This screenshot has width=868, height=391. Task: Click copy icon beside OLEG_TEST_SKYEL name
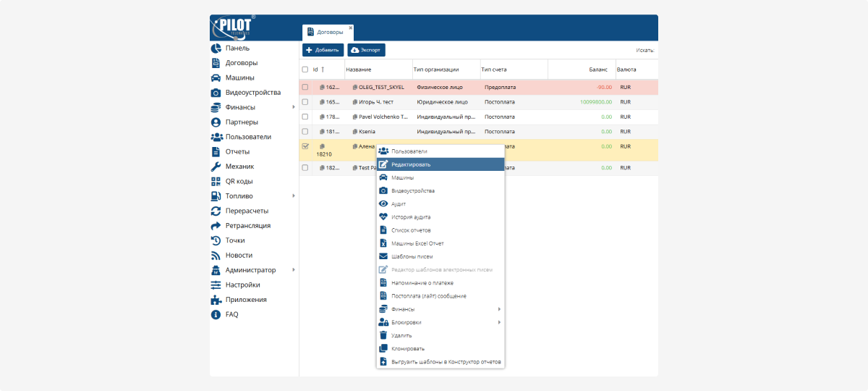pos(355,87)
